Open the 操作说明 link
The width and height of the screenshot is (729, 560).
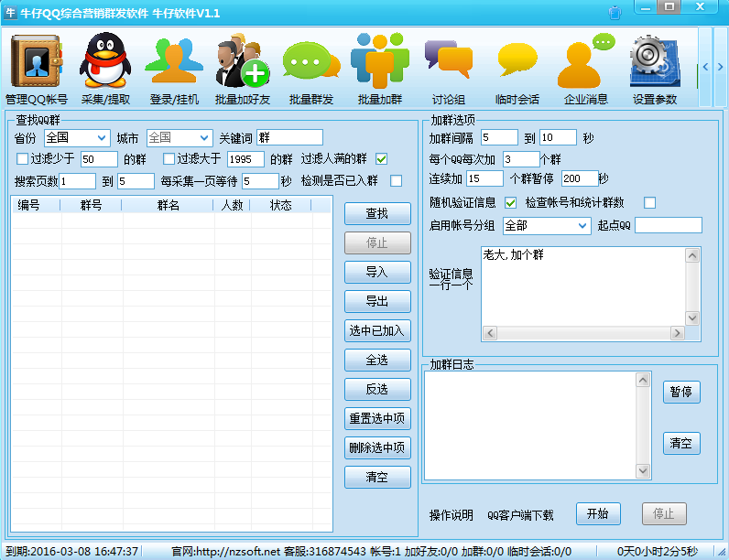tap(451, 515)
